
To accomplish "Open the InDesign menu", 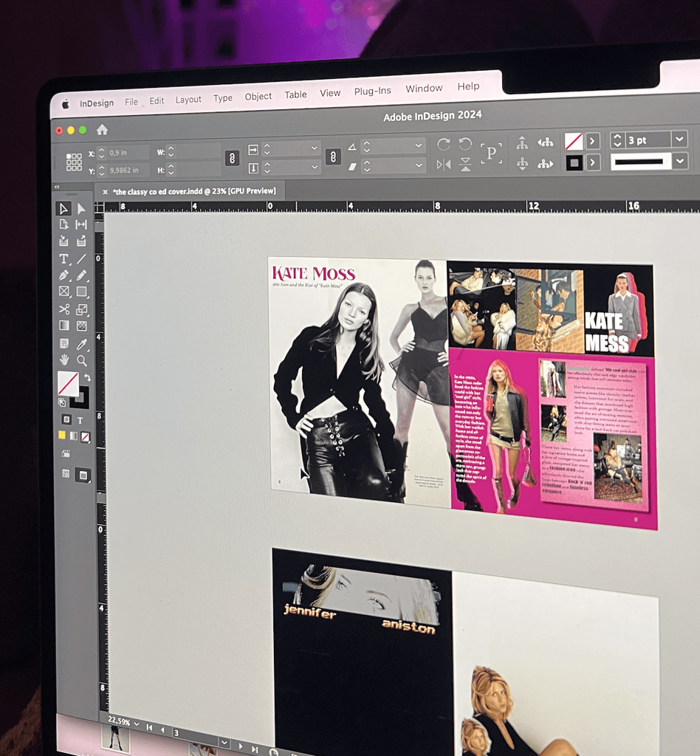I will (x=97, y=103).
